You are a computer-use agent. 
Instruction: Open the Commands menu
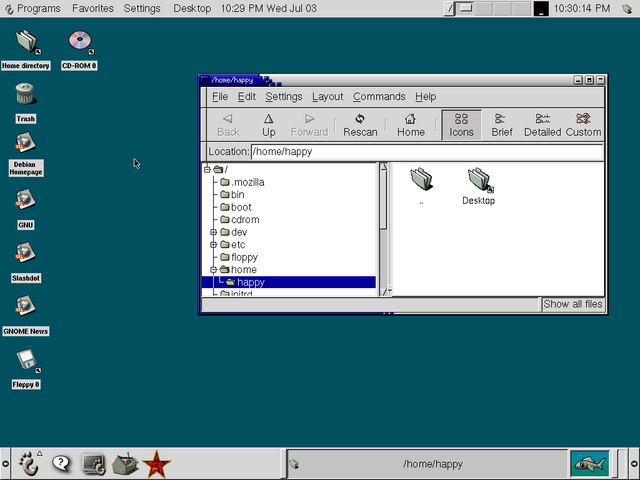coord(379,97)
